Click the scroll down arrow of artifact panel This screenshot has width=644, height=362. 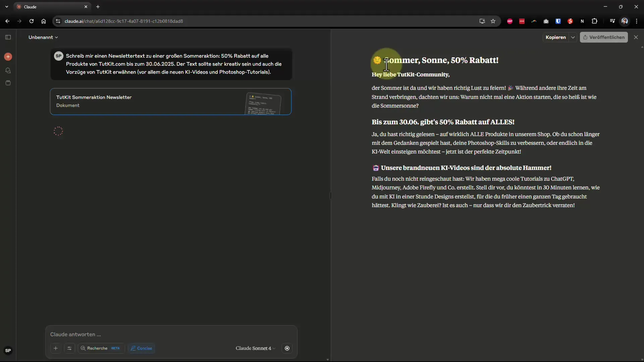click(642, 359)
